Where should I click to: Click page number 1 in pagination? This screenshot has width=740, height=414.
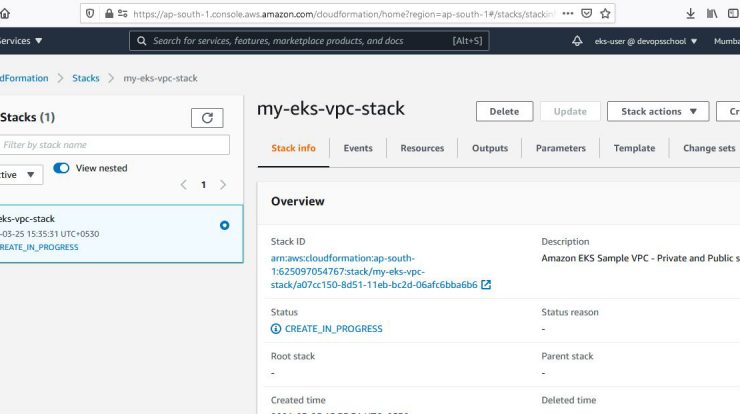pos(203,185)
